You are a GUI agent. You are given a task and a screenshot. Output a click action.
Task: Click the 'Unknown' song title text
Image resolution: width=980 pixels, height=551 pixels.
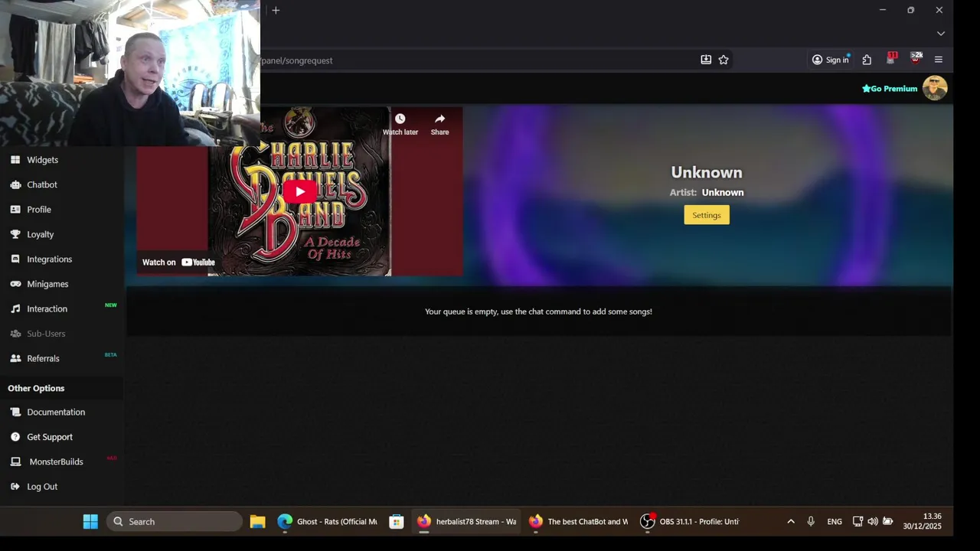click(707, 173)
